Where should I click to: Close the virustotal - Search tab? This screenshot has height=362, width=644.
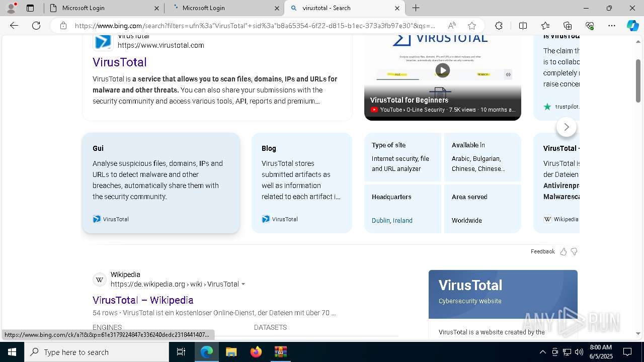pyautogui.click(x=397, y=8)
